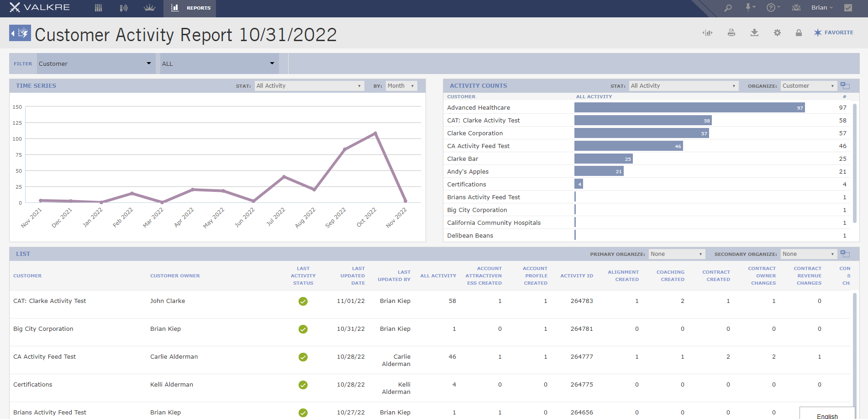The width and height of the screenshot is (868, 419).
Task: Click the Advanced Healthcare activity bar showing 97
Action: pos(689,107)
